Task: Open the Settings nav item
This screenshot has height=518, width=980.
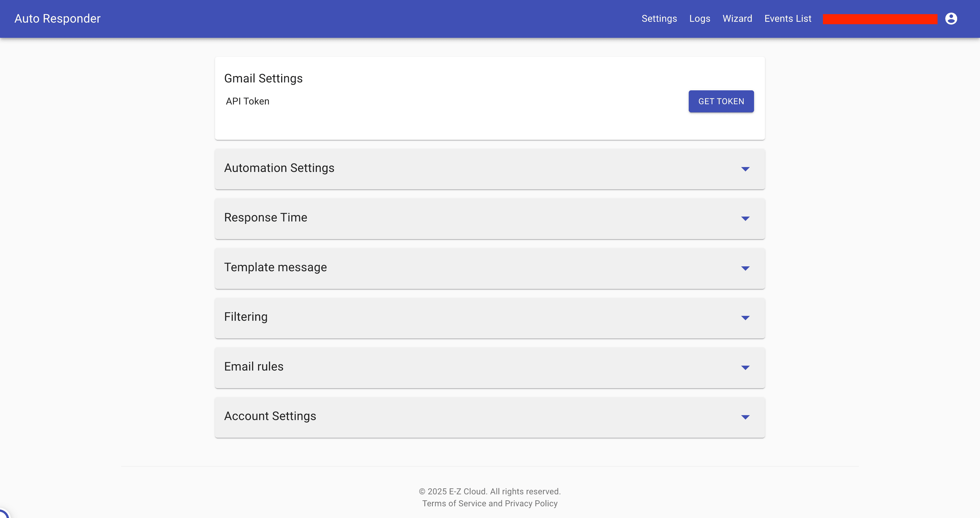Action: [659, 18]
